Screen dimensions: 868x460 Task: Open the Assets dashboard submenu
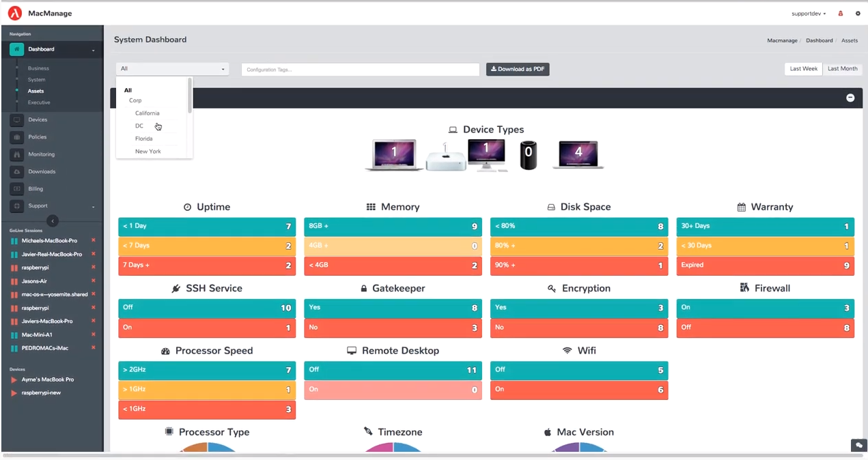(36, 91)
